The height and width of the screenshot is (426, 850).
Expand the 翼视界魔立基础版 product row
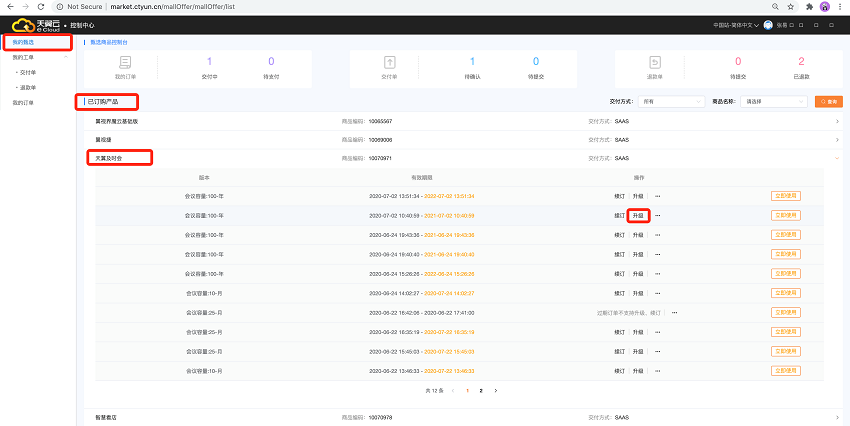[x=837, y=121]
